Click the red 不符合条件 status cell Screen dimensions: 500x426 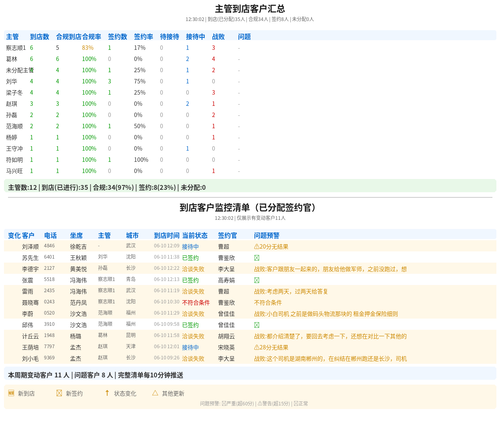196,302
